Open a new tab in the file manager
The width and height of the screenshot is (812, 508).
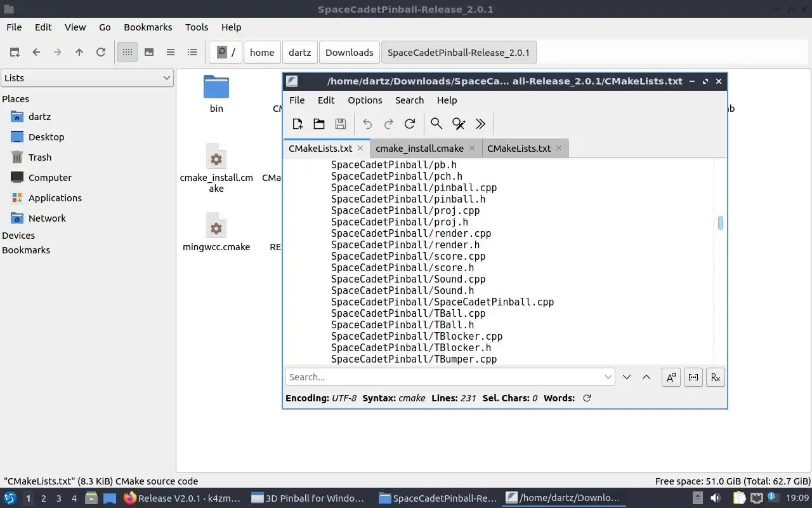(x=15, y=53)
